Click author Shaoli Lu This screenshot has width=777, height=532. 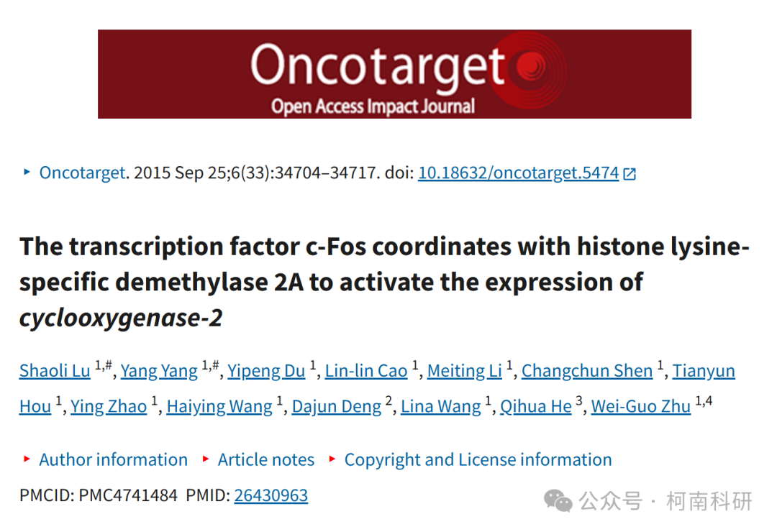(55, 370)
